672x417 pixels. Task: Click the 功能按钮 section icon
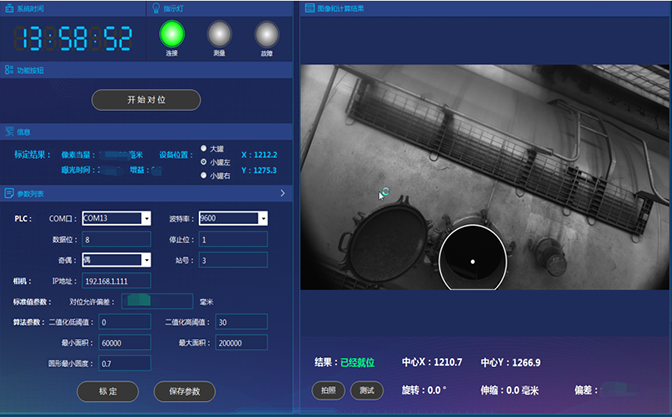click(x=8, y=71)
